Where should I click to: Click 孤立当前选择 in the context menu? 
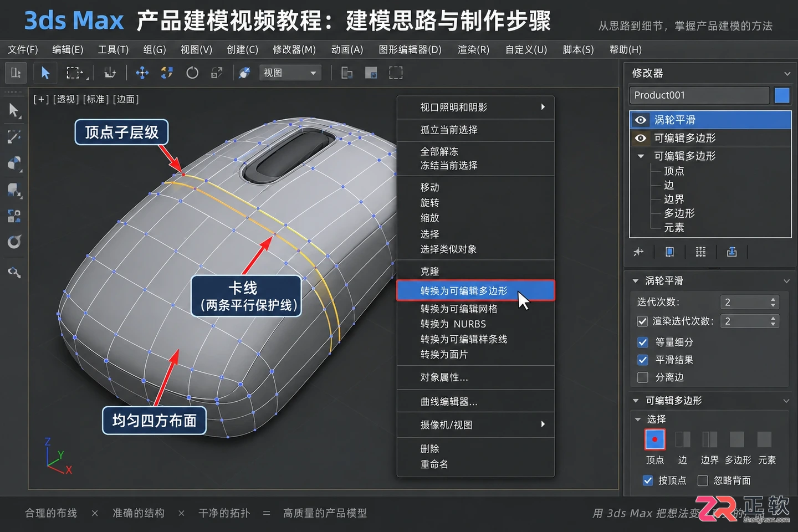(x=475, y=130)
